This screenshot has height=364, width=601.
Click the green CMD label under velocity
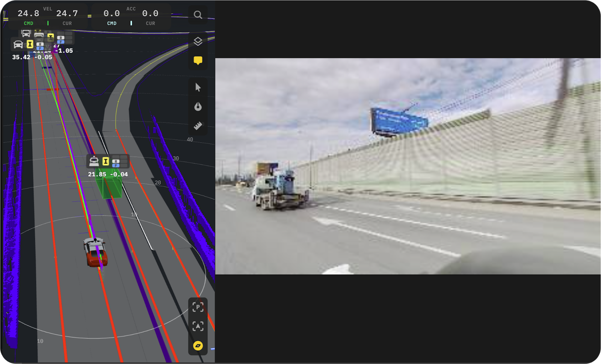pyautogui.click(x=29, y=23)
